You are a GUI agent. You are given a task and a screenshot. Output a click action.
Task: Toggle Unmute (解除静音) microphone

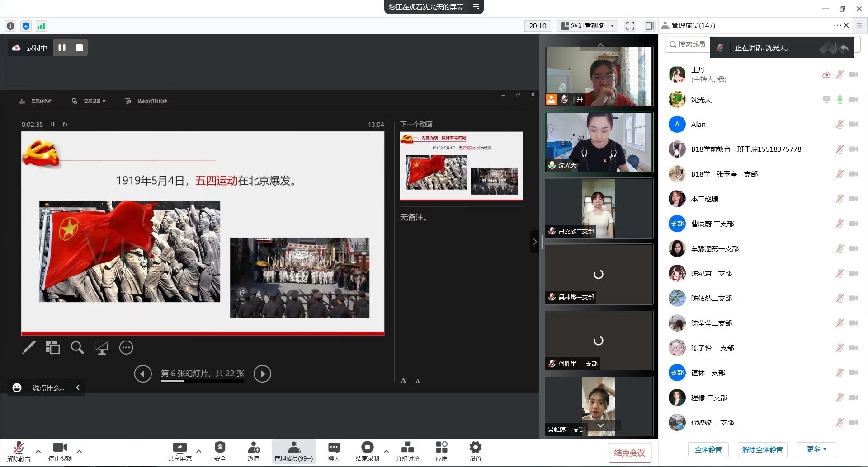point(19,448)
